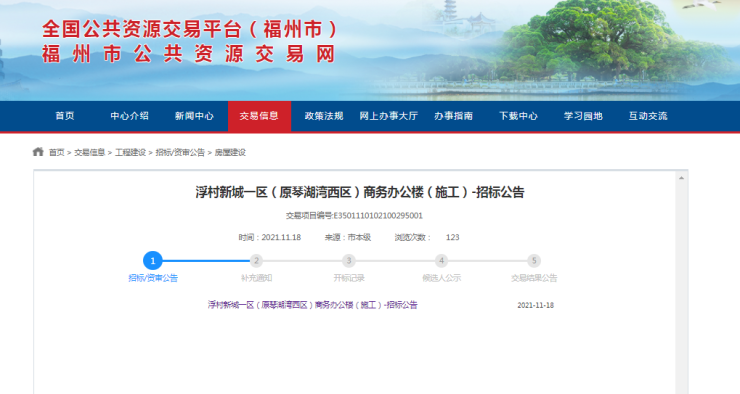Select the 交易信息 navigation tab
This screenshot has height=394, width=740.
pos(259,116)
